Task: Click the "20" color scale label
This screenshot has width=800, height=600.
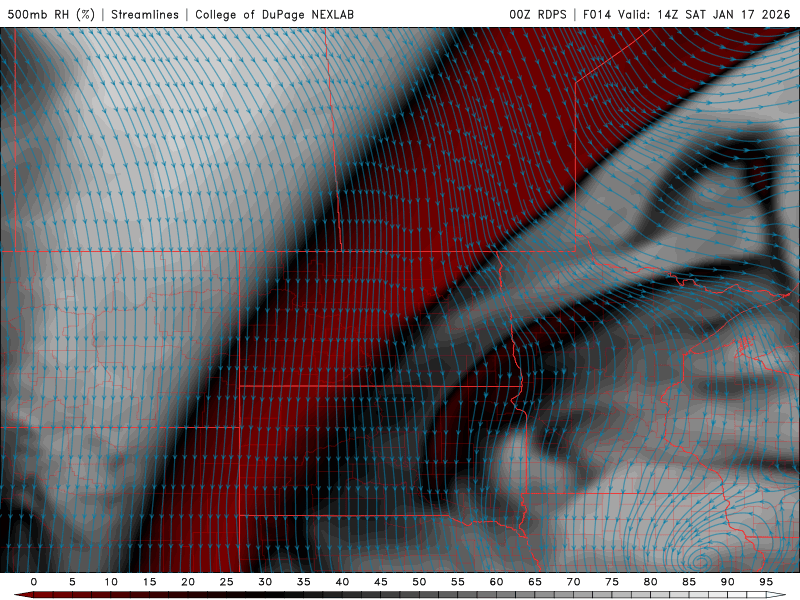Action: (x=188, y=582)
